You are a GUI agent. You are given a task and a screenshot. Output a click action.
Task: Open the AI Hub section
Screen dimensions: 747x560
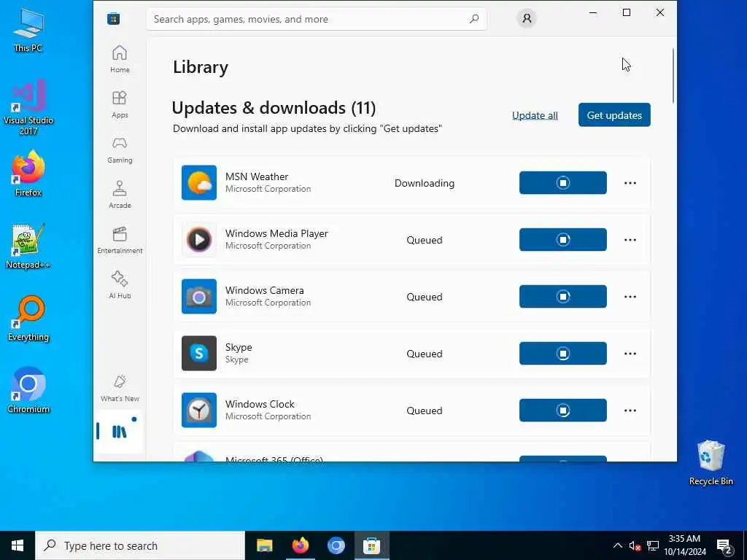120,285
